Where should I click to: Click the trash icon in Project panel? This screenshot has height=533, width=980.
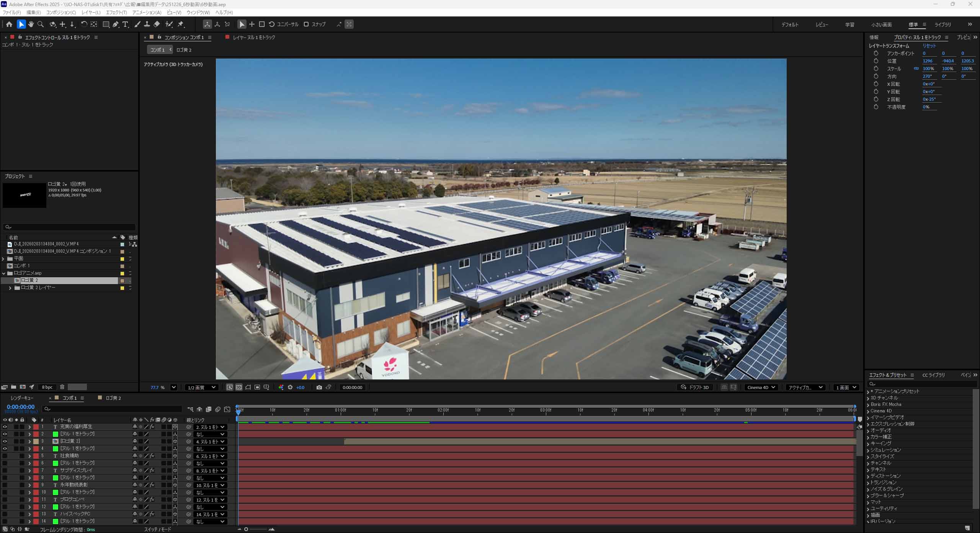[x=62, y=387]
